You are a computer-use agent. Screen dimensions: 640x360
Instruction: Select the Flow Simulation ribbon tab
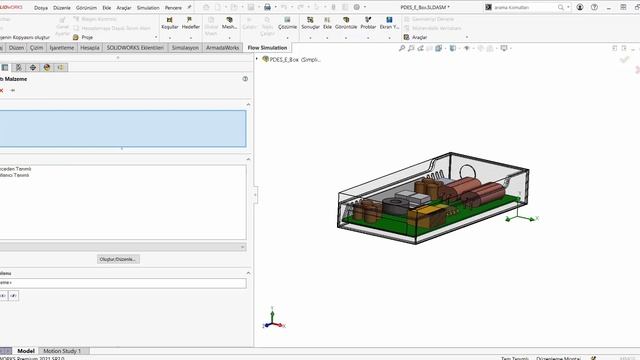(x=267, y=48)
